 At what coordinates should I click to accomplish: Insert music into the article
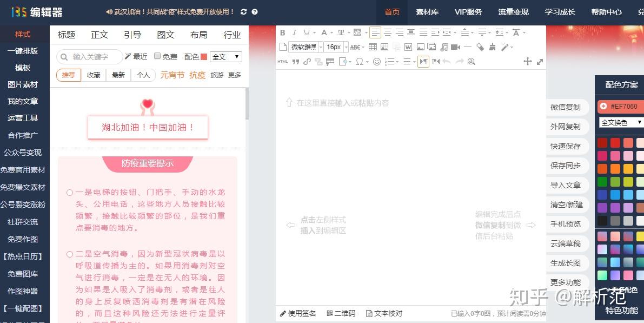[444, 47]
